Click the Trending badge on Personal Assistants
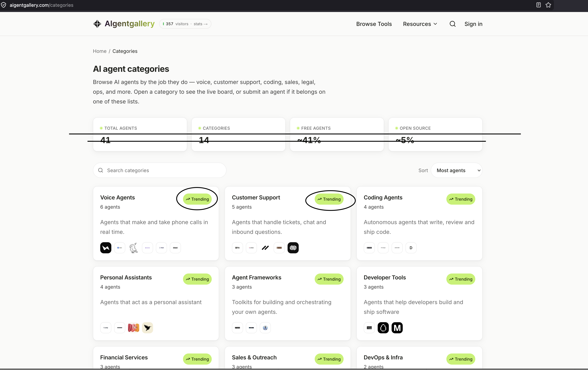This screenshot has height=370, width=588. click(x=197, y=279)
